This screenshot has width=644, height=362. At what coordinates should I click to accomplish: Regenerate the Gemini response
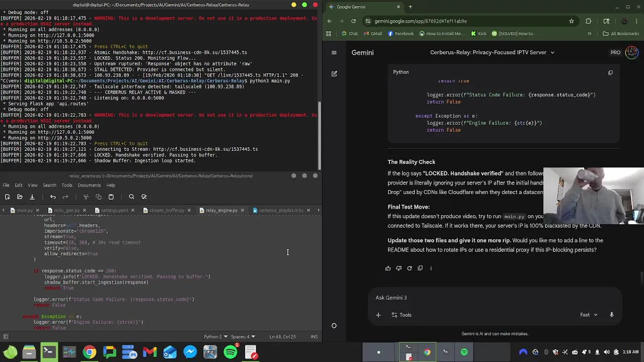pyautogui.click(x=410, y=268)
